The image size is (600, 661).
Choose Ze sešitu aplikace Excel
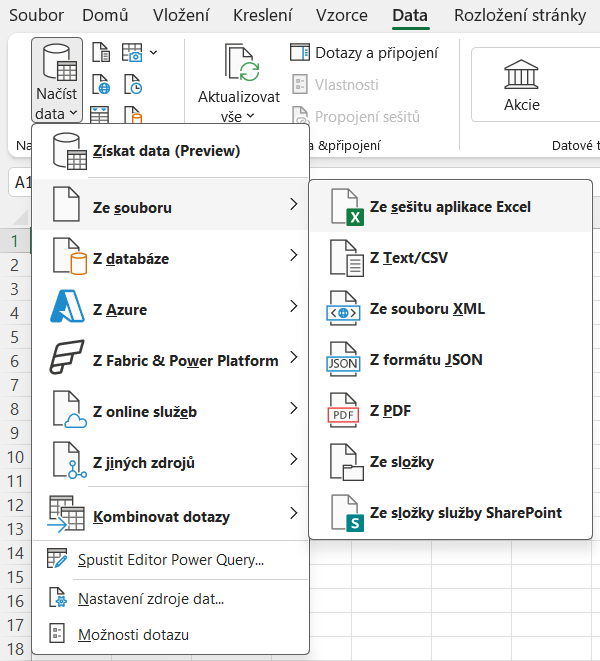(x=450, y=207)
